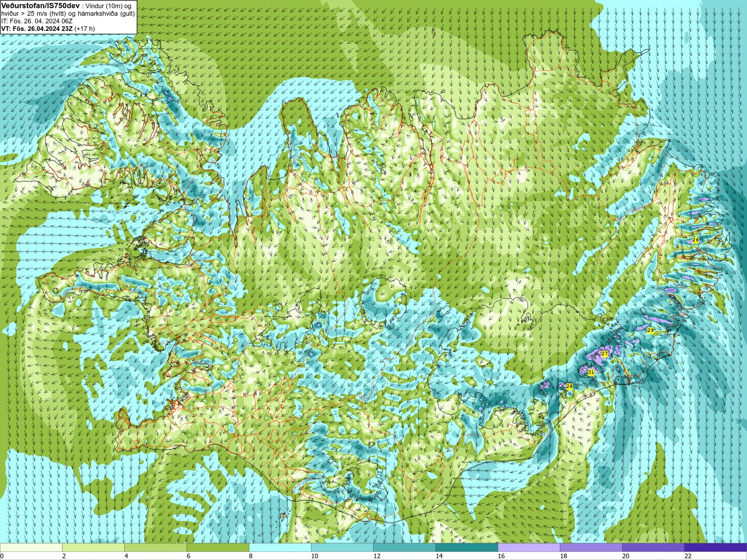Click the legend scale value 16
The image size is (747, 560).
(x=501, y=556)
